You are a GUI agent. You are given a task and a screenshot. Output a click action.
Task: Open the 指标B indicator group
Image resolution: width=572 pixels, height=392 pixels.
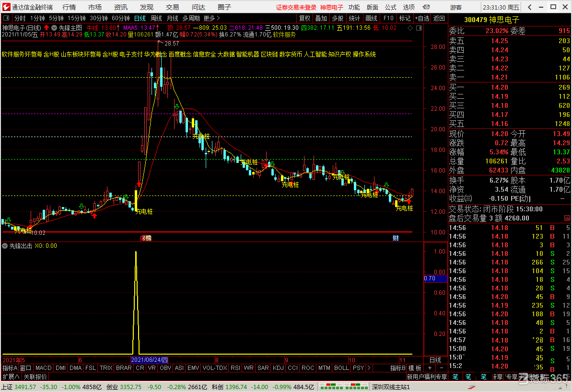coord(397,368)
